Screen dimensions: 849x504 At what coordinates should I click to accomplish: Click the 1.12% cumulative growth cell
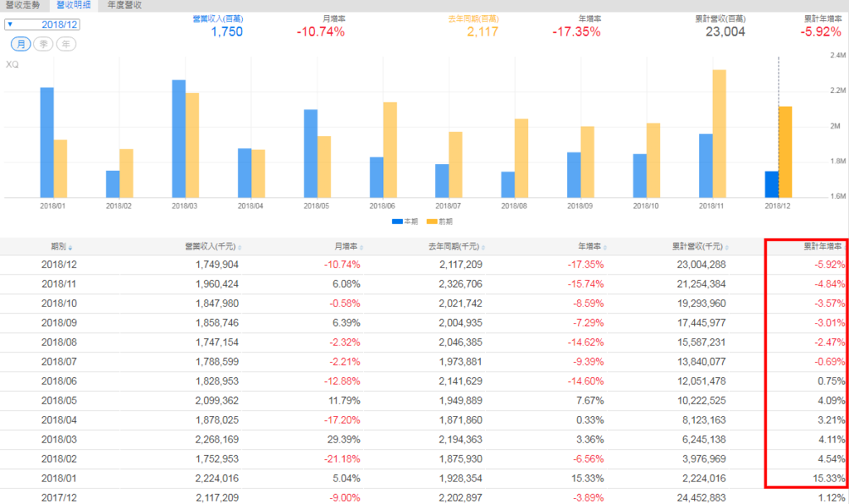point(831,498)
